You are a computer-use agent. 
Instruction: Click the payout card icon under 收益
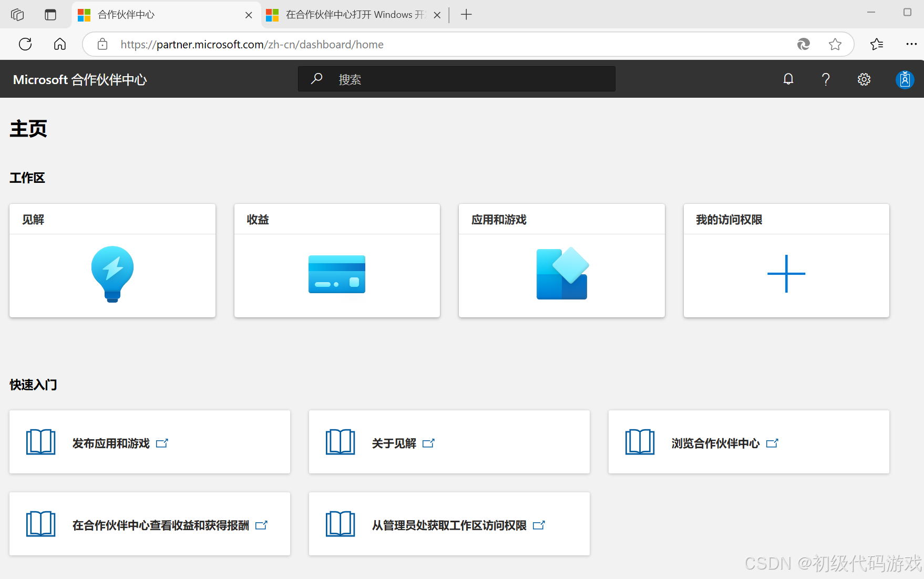[x=337, y=274]
